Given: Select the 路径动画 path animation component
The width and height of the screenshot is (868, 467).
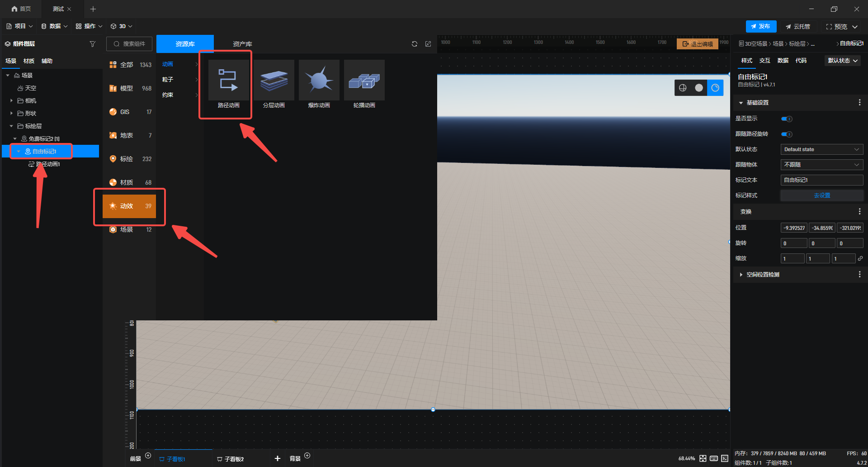Looking at the screenshot, I should coord(228,81).
